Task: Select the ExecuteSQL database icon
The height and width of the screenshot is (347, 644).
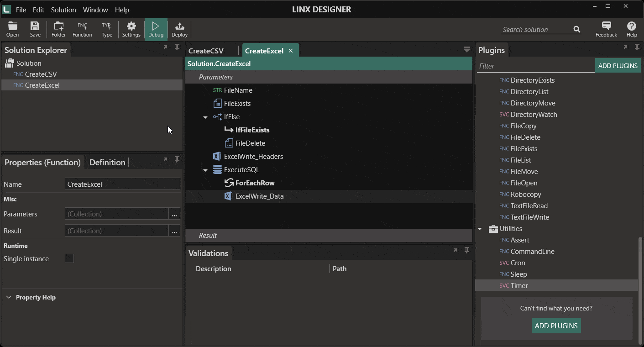Action: (x=217, y=169)
